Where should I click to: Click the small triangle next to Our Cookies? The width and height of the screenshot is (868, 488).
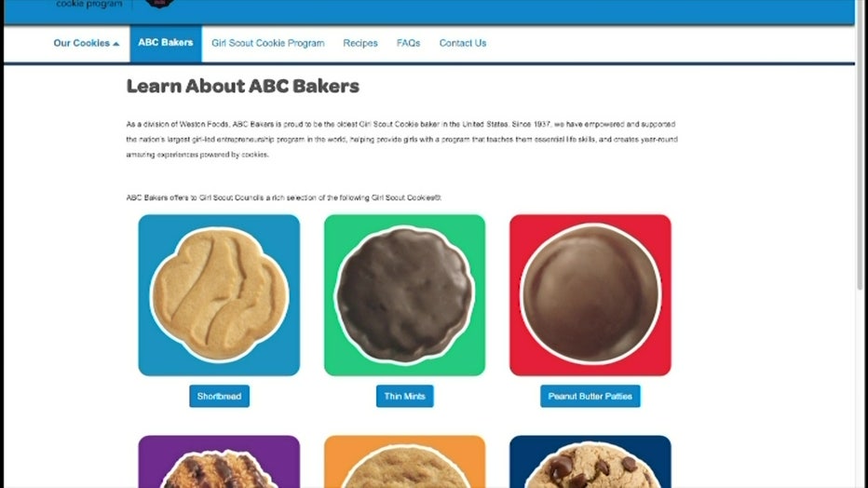(115, 44)
